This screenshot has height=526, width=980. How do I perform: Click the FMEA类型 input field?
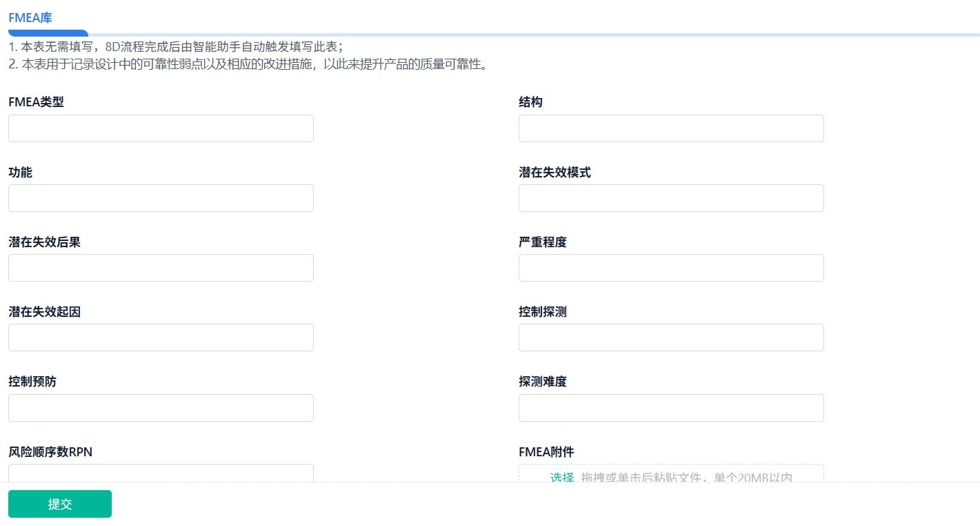[161, 128]
